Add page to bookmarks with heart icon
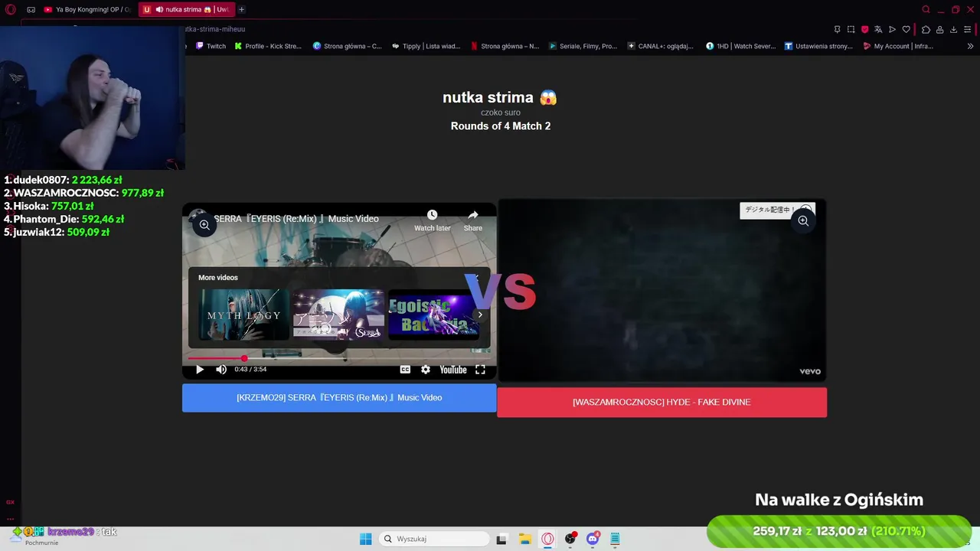Screen dimensions: 980x551 (x=906, y=29)
